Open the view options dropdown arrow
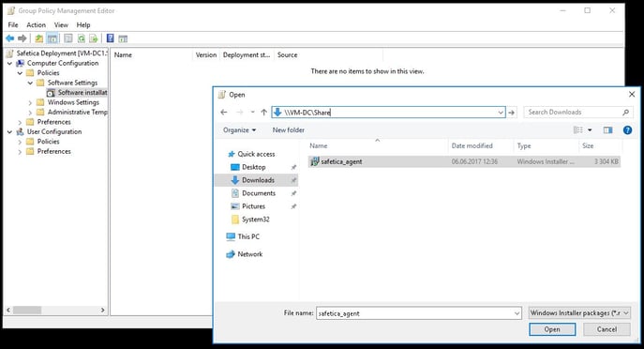644x349 pixels. [x=590, y=130]
